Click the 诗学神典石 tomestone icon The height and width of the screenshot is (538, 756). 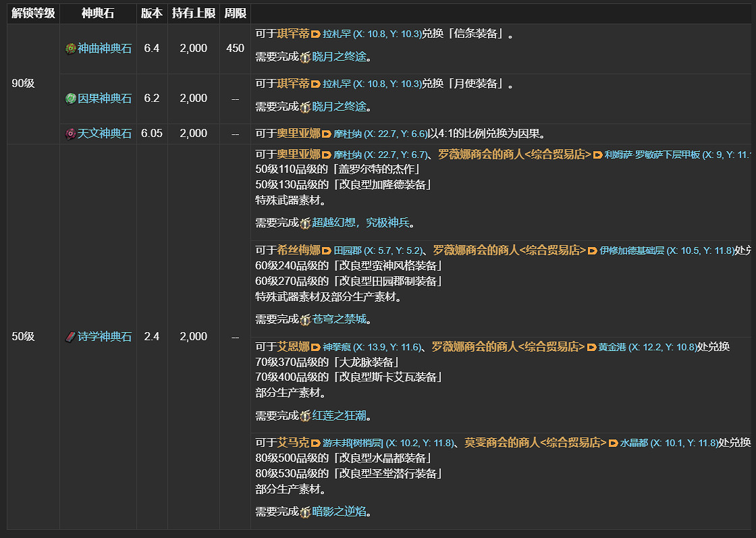coord(71,336)
